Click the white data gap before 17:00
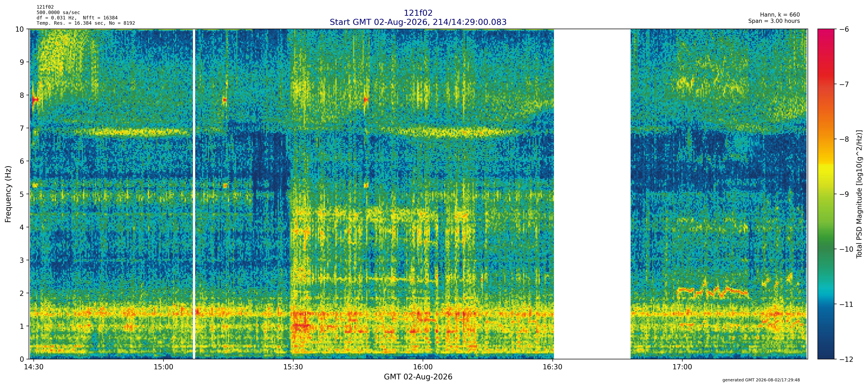868x387 pixels. 592,194
